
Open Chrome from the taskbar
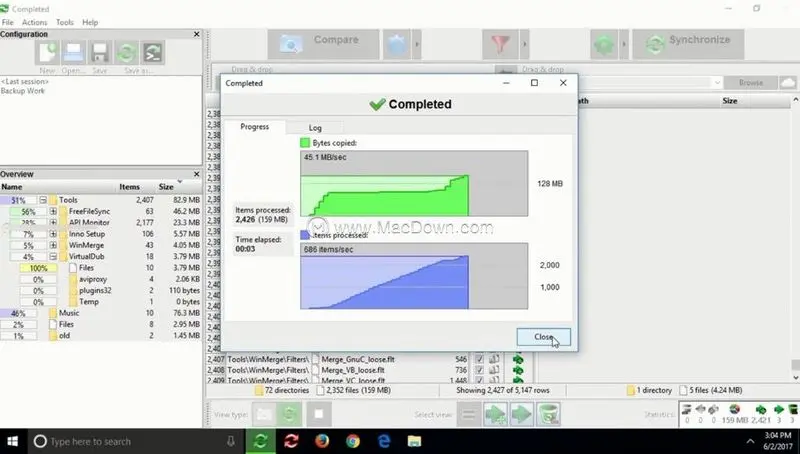pos(353,441)
